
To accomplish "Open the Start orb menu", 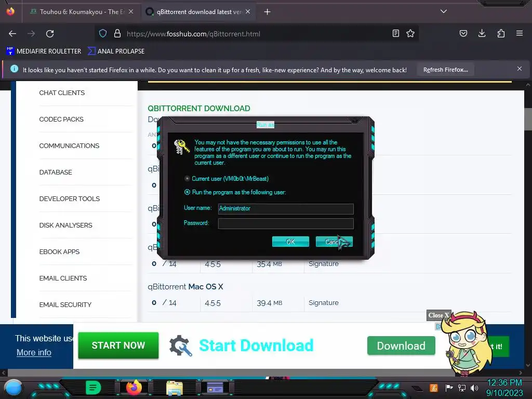I will [x=13, y=388].
